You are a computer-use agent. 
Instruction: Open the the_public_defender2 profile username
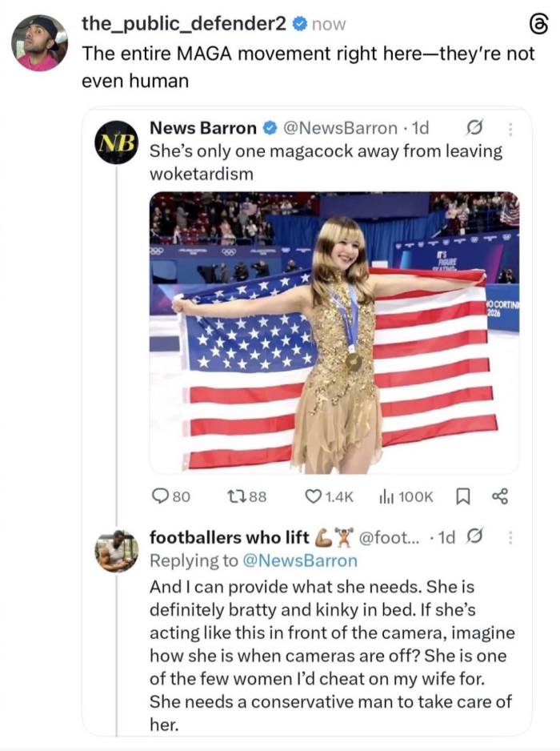point(184,24)
